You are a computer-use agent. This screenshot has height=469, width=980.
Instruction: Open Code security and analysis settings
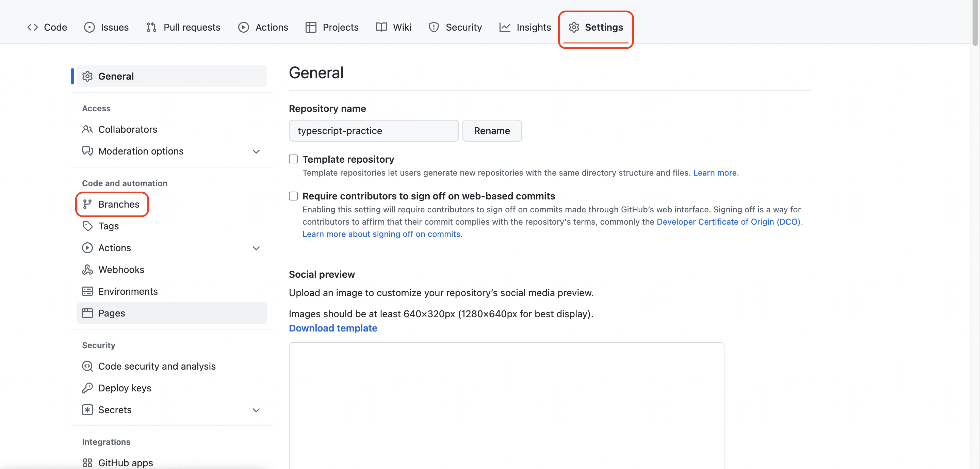171,366
